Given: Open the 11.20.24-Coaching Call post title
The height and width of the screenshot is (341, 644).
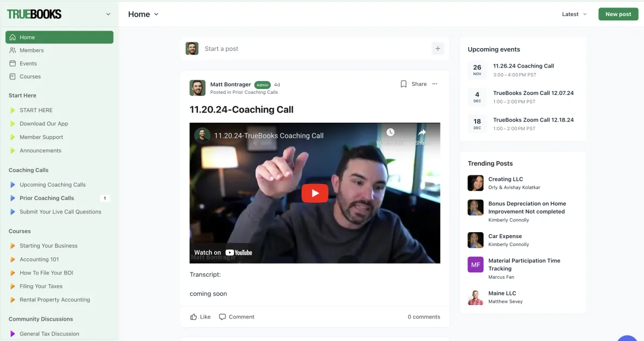Looking at the screenshot, I should point(241,109).
